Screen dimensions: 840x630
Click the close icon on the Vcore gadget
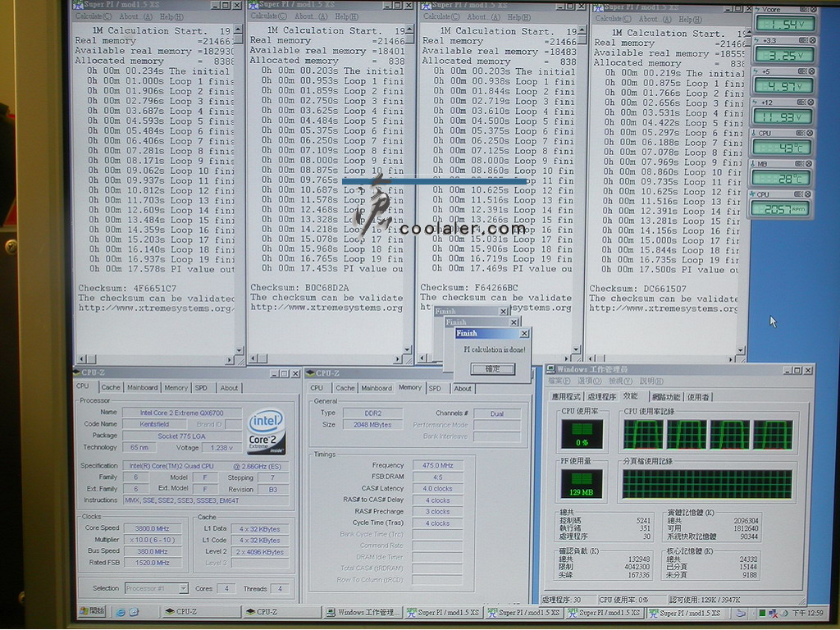813,10
